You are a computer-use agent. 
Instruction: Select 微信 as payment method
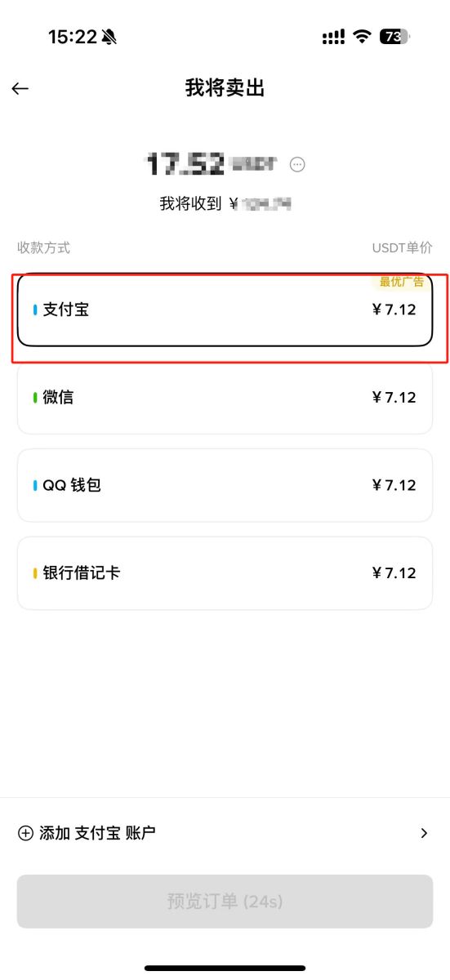click(225, 398)
